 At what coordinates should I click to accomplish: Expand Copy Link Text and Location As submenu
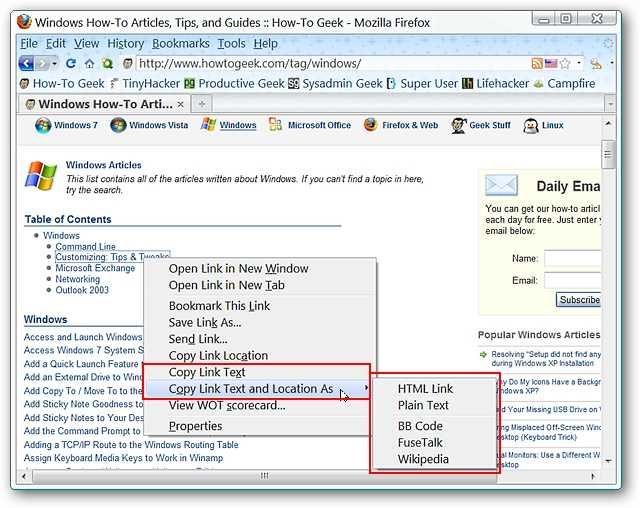click(x=260, y=389)
